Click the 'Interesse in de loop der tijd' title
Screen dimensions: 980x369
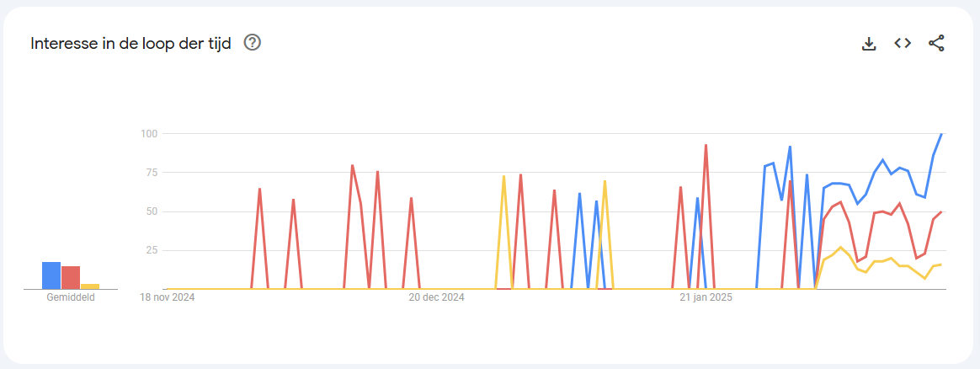(131, 43)
